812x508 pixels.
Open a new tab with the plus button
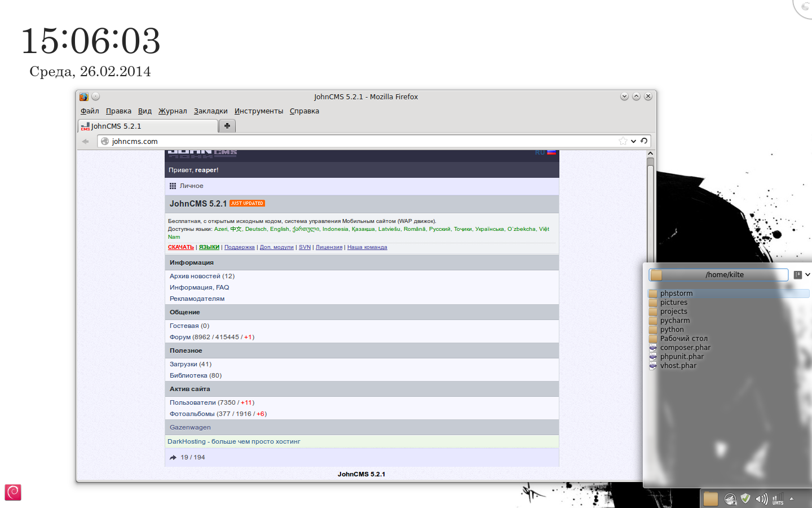click(227, 126)
